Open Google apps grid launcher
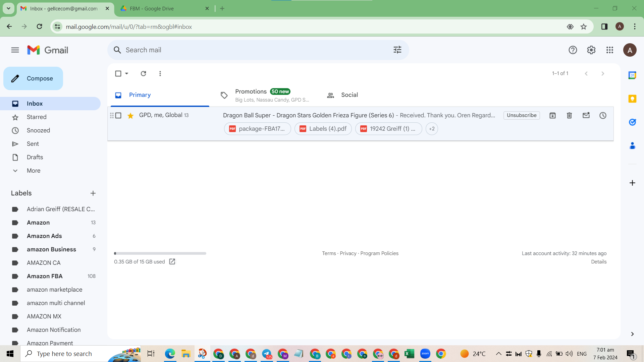Image resolution: width=644 pixels, height=362 pixels. pos(610,50)
